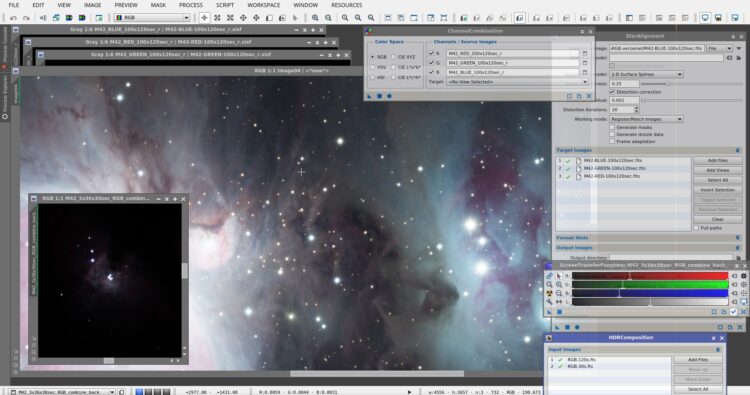
Task: Click the first Zoom In magnifier icon
Action: click(315, 18)
